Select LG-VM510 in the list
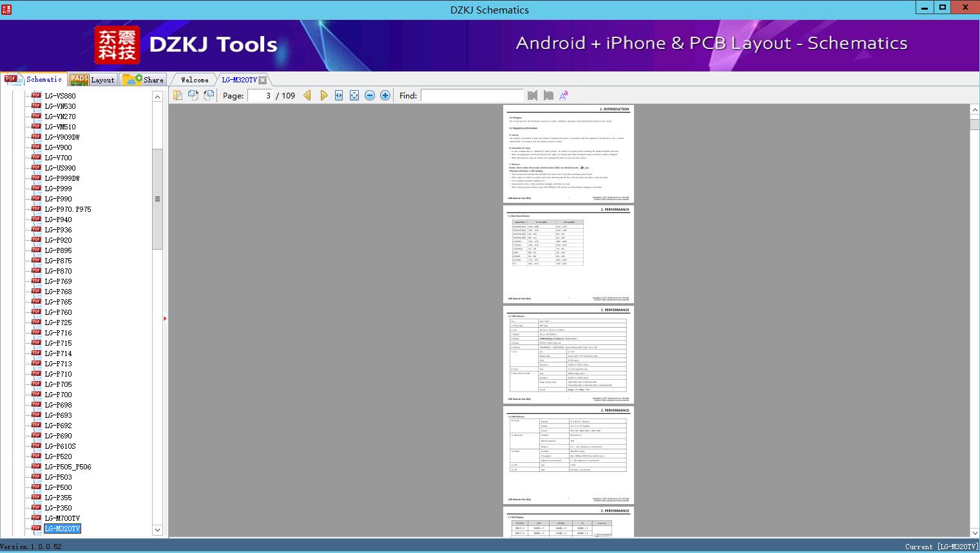The image size is (980, 553). [x=60, y=127]
